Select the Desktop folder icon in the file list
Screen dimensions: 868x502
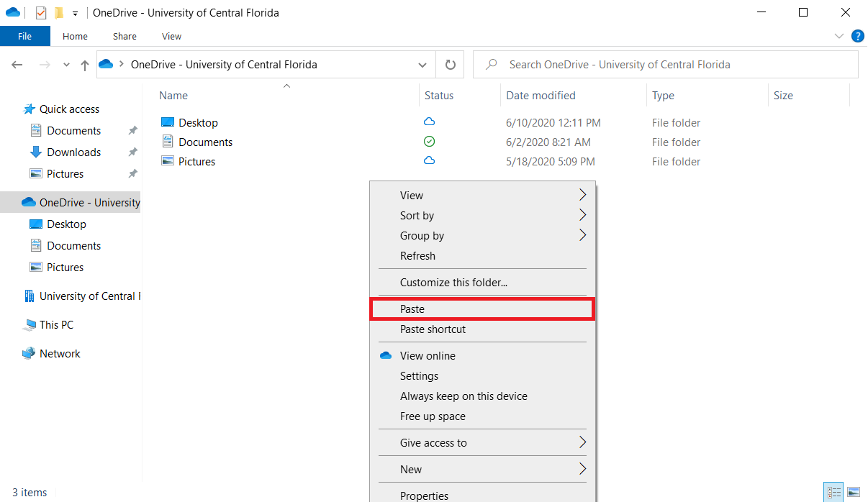(x=168, y=122)
